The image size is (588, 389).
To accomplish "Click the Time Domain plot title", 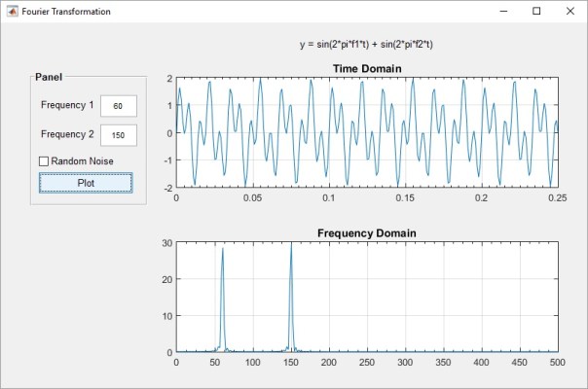I will tap(366, 68).
